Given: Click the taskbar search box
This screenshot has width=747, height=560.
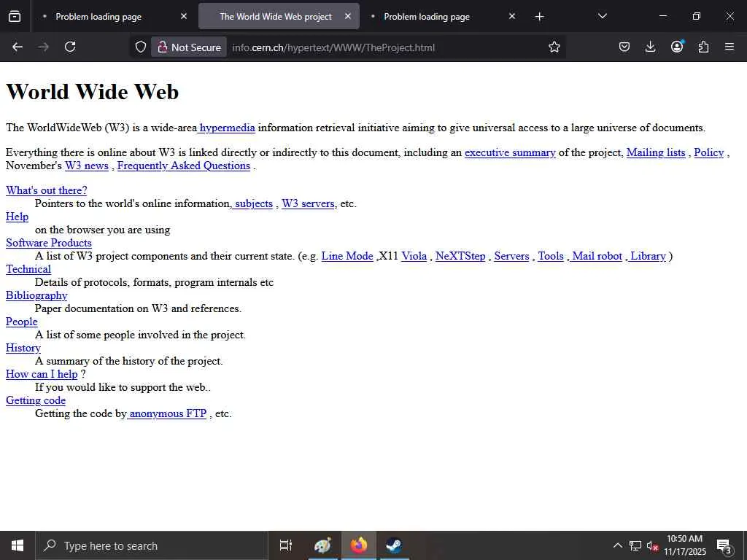Looking at the screenshot, I should [152, 545].
